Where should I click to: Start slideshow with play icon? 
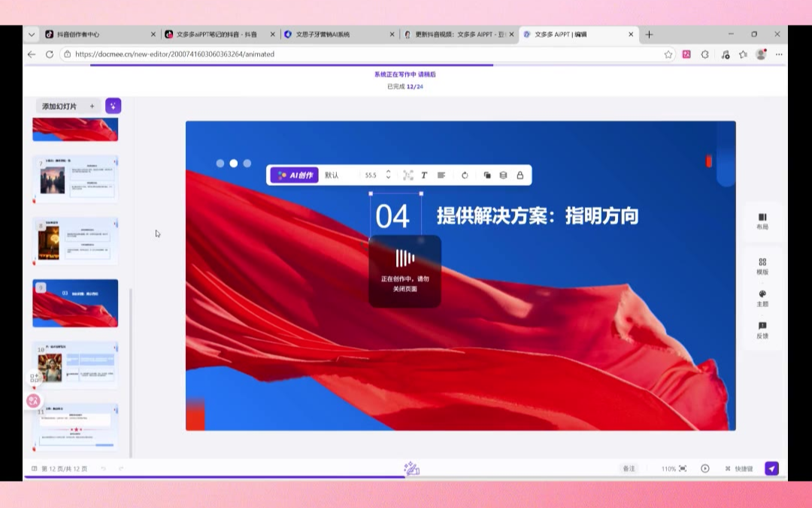[704, 469]
